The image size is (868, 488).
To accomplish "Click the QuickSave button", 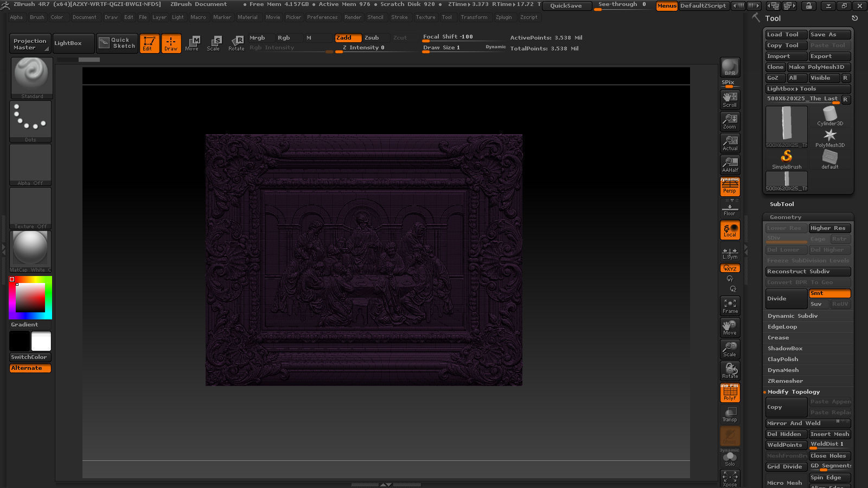I will pos(566,5).
